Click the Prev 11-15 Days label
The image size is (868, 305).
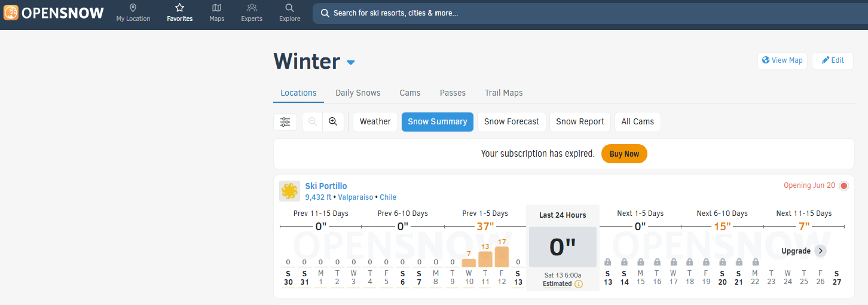click(x=321, y=213)
